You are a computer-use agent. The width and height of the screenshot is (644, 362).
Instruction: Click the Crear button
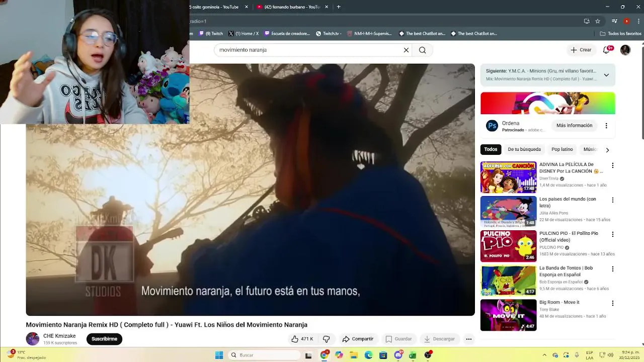[x=581, y=50]
